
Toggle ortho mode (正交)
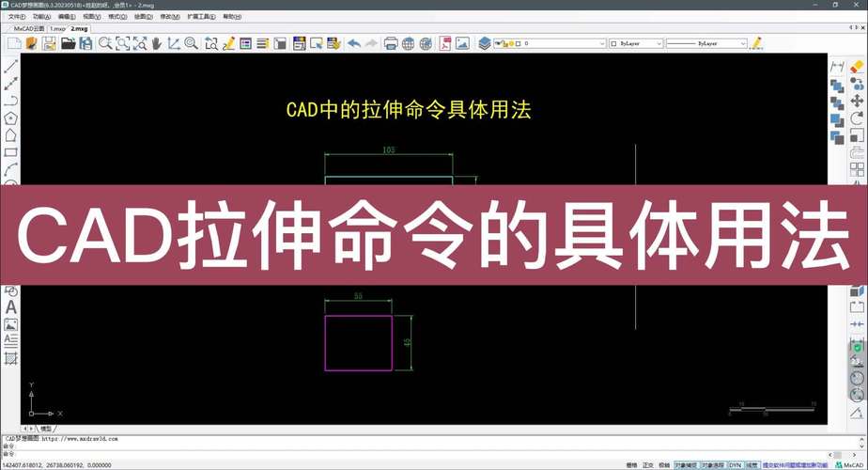tap(647, 465)
